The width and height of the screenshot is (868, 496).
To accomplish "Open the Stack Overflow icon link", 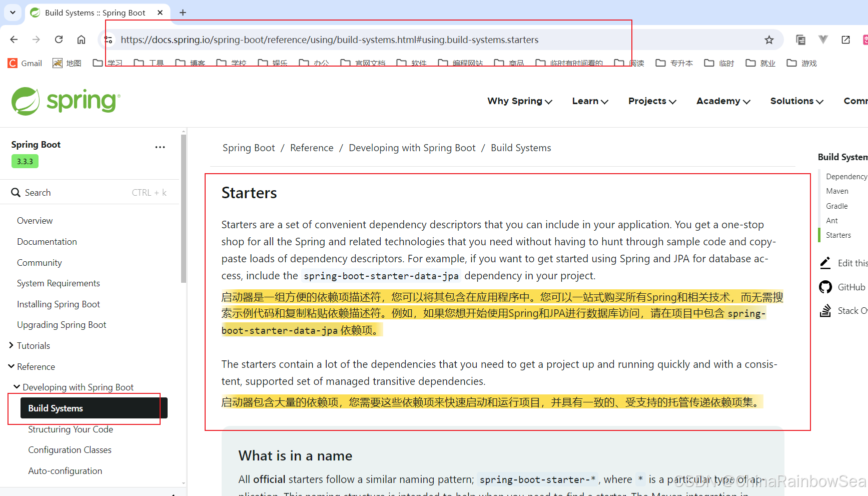I will (825, 311).
